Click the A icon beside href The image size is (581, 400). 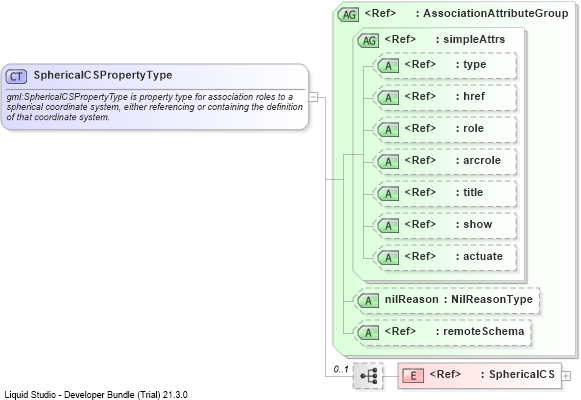(388, 97)
